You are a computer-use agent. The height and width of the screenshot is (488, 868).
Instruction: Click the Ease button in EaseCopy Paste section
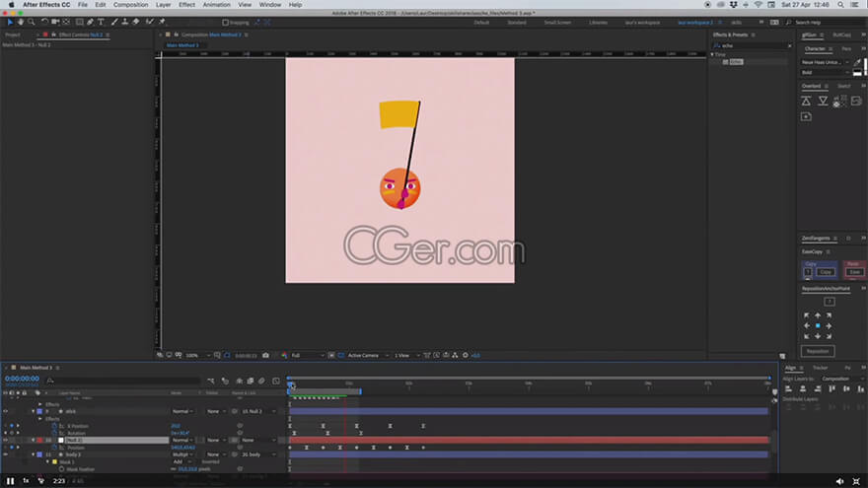click(x=855, y=272)
